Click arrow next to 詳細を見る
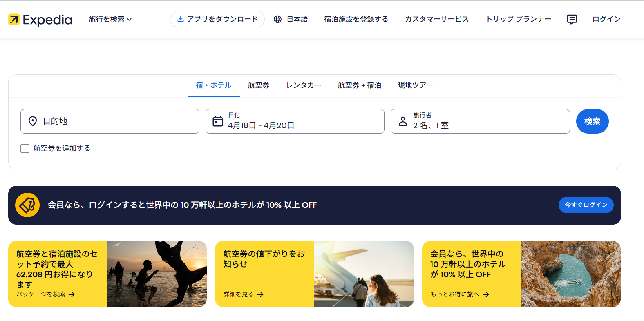The height and width of the screenshot is (321, 644). pyautogui.click(x=261, y=294)
